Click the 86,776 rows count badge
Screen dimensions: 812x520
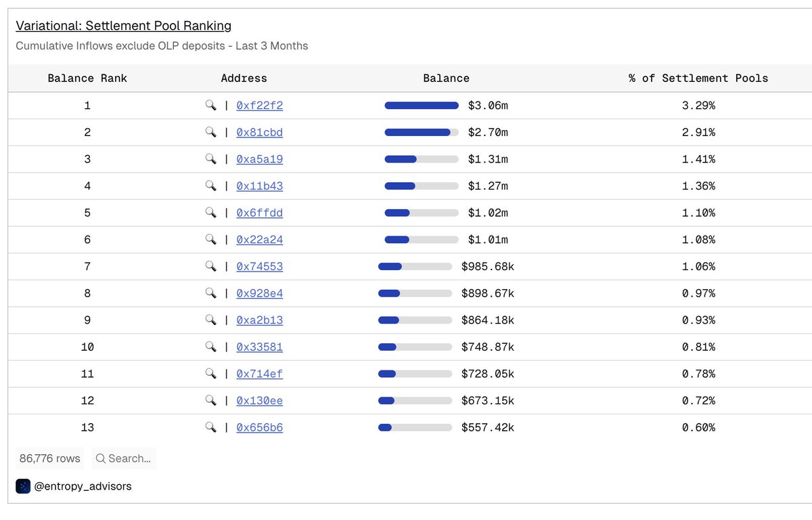point(49,458)
